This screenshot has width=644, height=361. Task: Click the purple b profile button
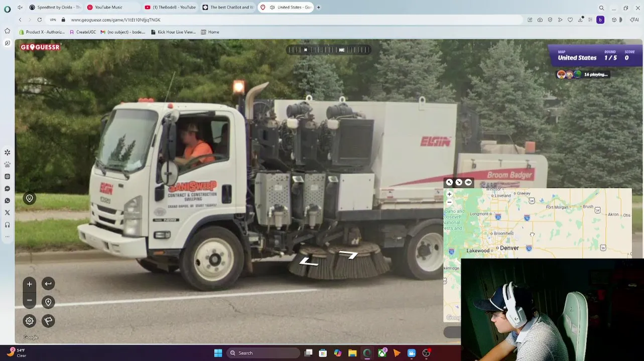tap(600, 20)
